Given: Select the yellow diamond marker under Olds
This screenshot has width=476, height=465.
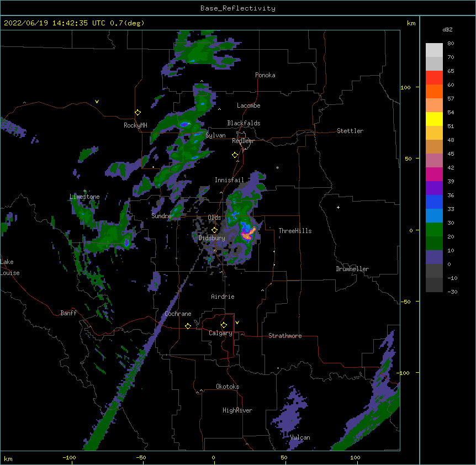Looking at the screenshot, I should pyautogui.click(x=214, y=230).
